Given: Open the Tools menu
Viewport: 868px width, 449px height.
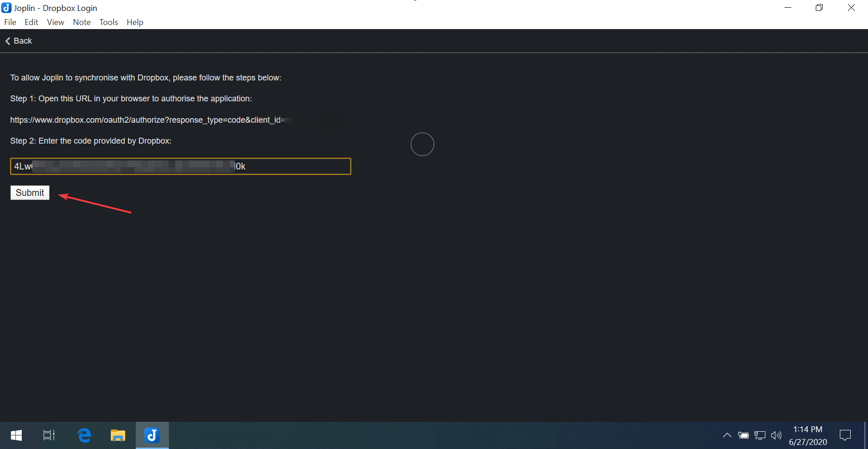Looking at the screenshot, I should (108, 22).
